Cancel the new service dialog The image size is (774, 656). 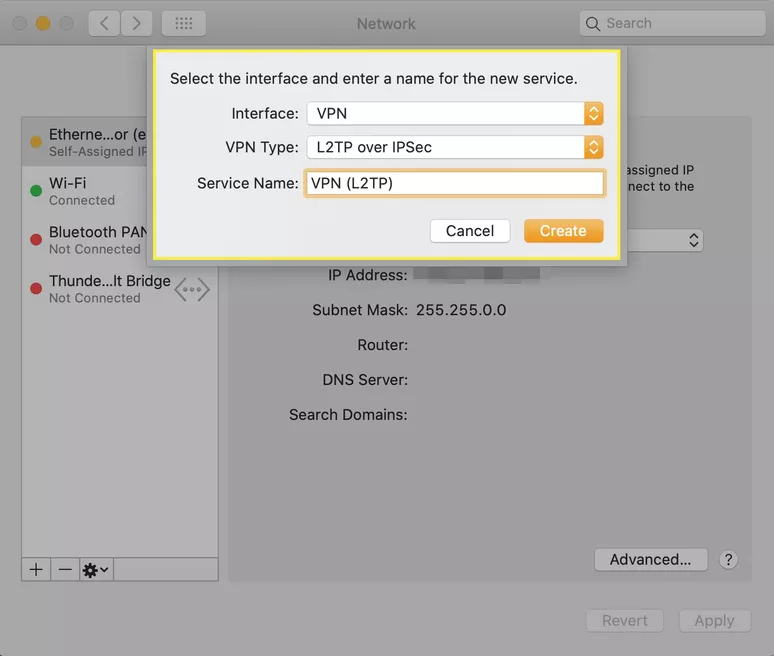pos(470,231)
